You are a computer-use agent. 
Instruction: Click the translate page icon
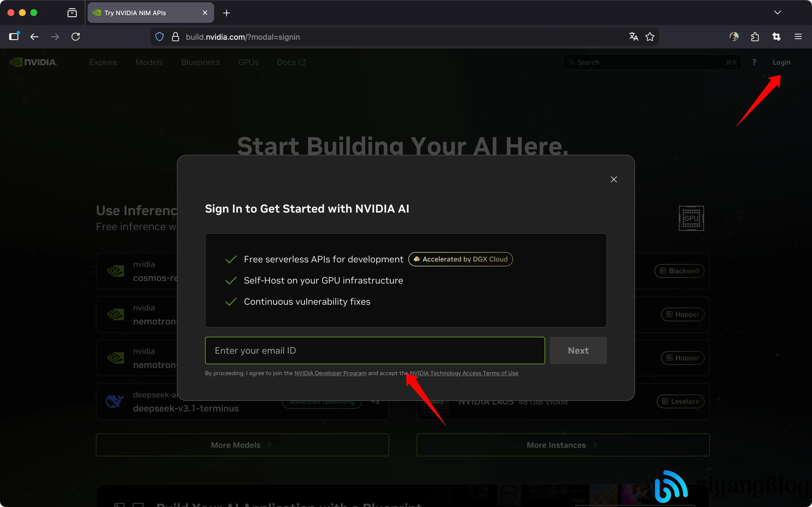(633, 37)
